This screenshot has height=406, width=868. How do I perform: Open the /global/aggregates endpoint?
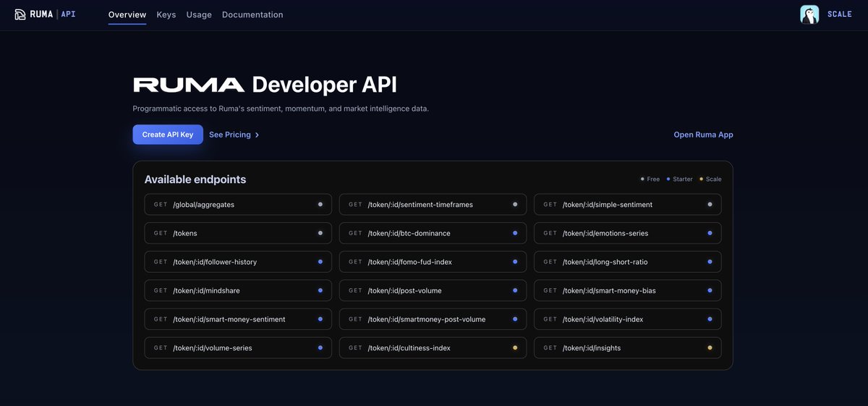(238, 205)
